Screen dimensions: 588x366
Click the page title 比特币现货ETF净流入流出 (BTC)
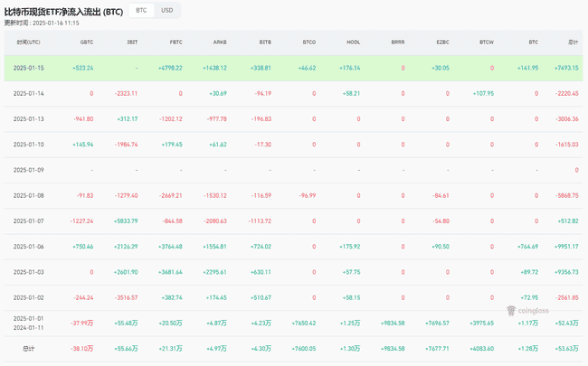(63, 12)
